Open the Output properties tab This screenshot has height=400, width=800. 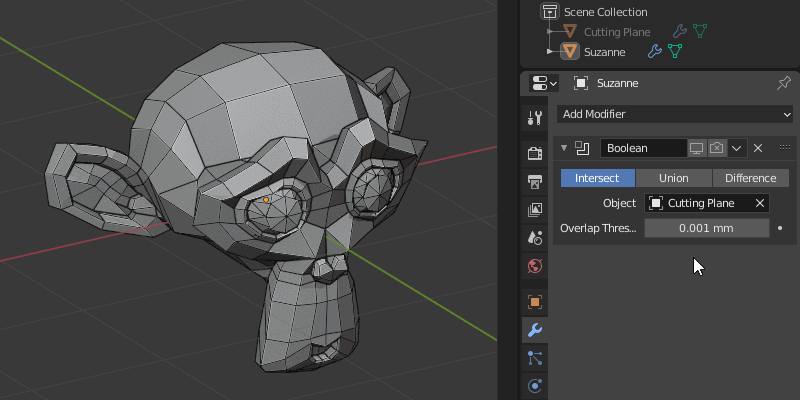pyautogui.click(x=535, y=181)
